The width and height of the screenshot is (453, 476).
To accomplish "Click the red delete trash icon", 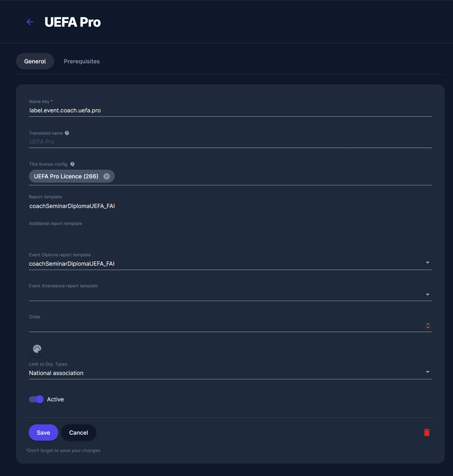I will [x=427, y=433].
